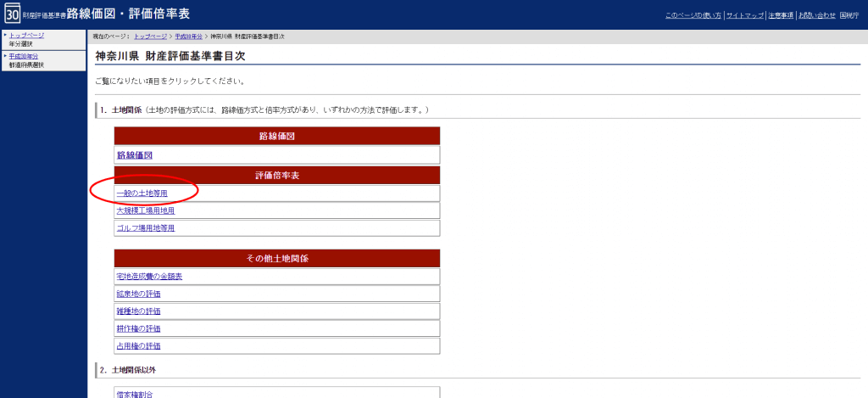This screenshot has height=398, width=868.
Task: Open このページの使い方 header link
Action: (693, 15)
